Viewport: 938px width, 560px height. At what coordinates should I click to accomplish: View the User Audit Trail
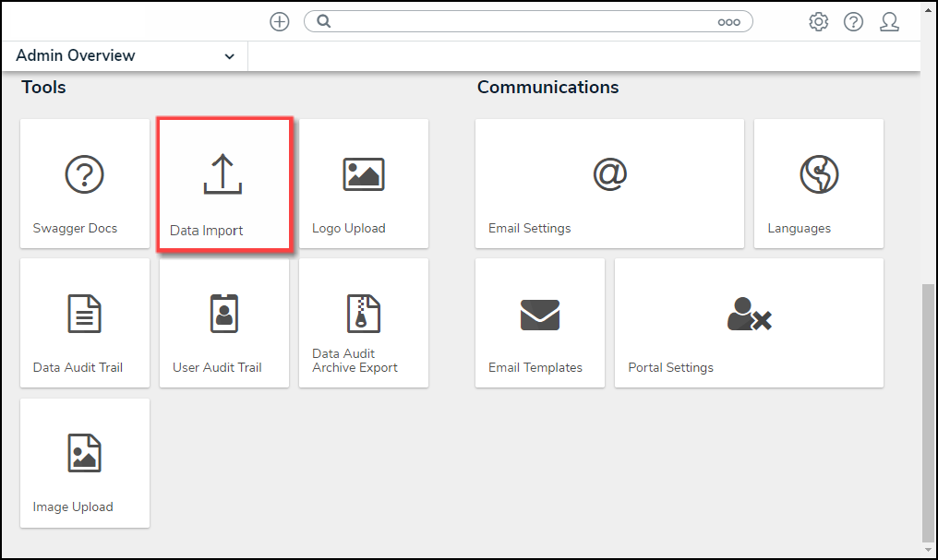pos(223,322)
